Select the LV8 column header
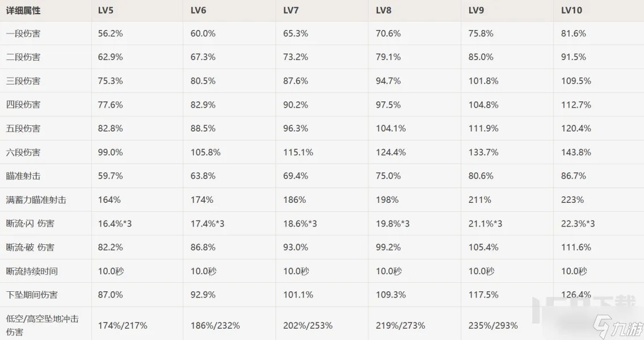The height and width of the screenshot is (340, 644). [x=384, y=10]
